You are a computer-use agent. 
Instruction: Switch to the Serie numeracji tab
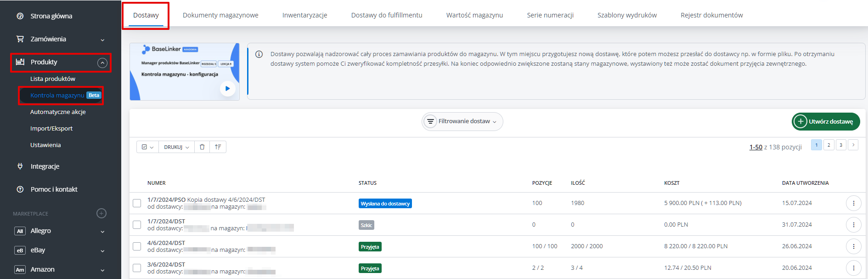point(550,15)
